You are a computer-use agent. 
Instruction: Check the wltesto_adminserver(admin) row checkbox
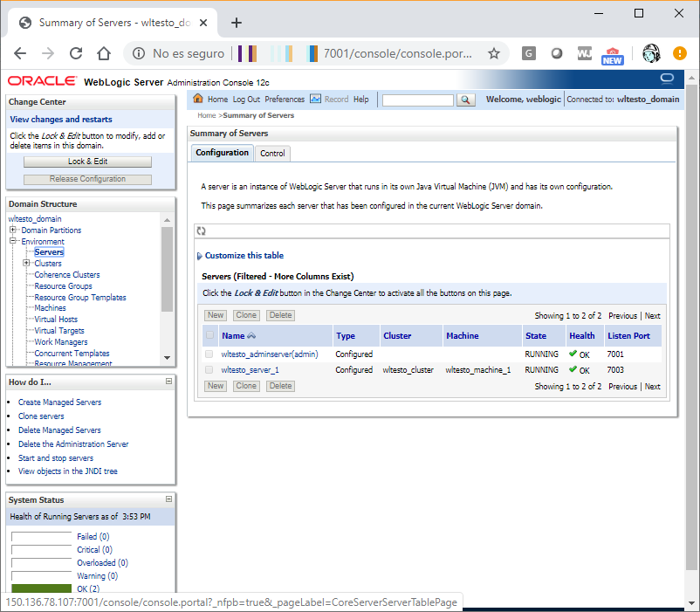click(209, 354)
